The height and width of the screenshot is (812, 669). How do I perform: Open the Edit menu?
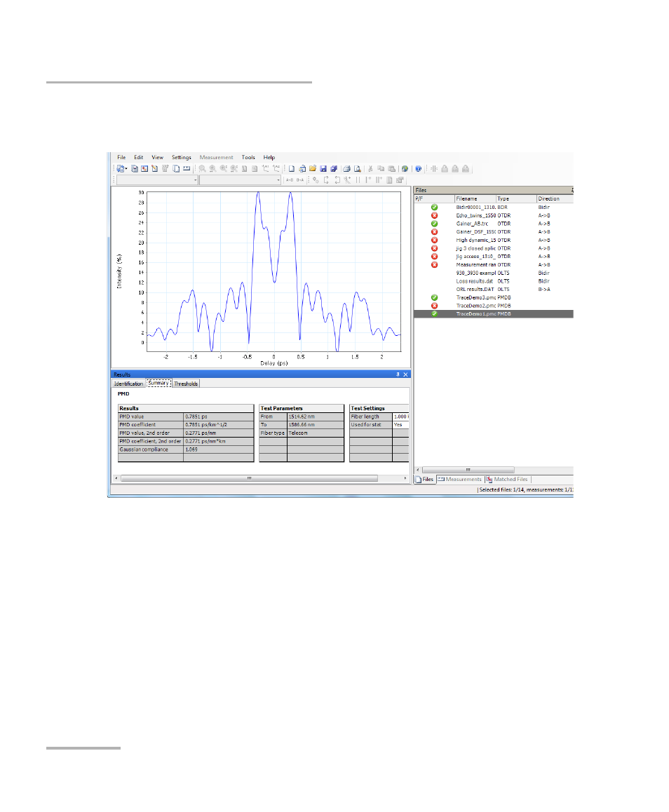point(138,158)
